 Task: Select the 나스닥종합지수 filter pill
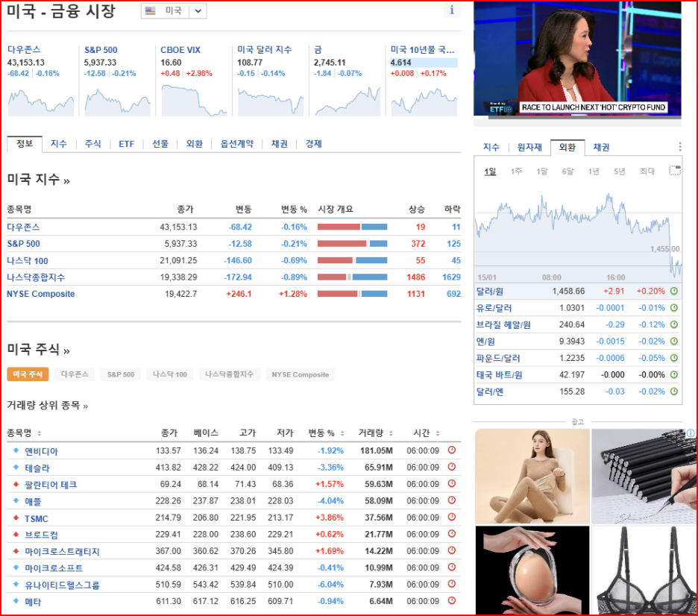[229, 374]
